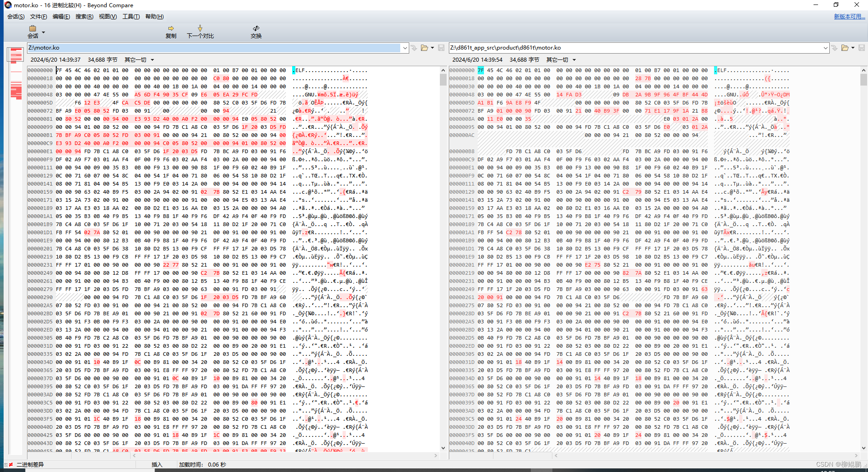Click the right pane horizontal scroll-right arrow
Image resolution: width=868 pixels, height=472 pixels.
tap(856, 455)
